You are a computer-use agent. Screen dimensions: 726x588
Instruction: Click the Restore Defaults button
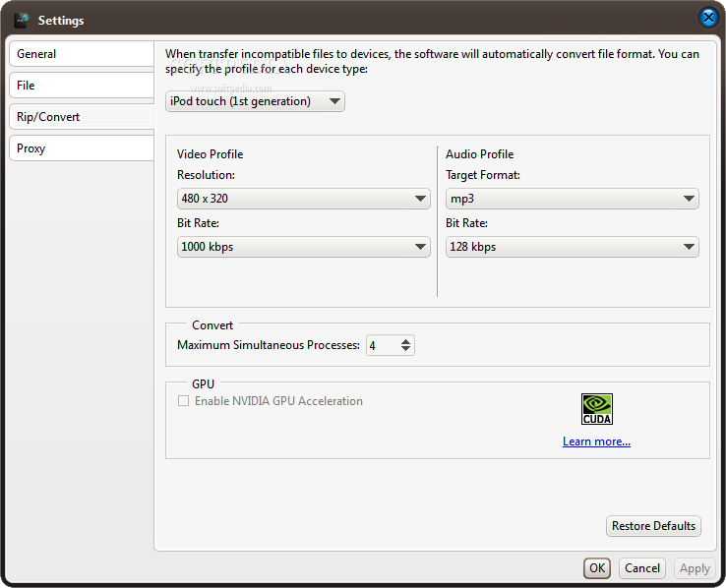(x=653, y=526)
